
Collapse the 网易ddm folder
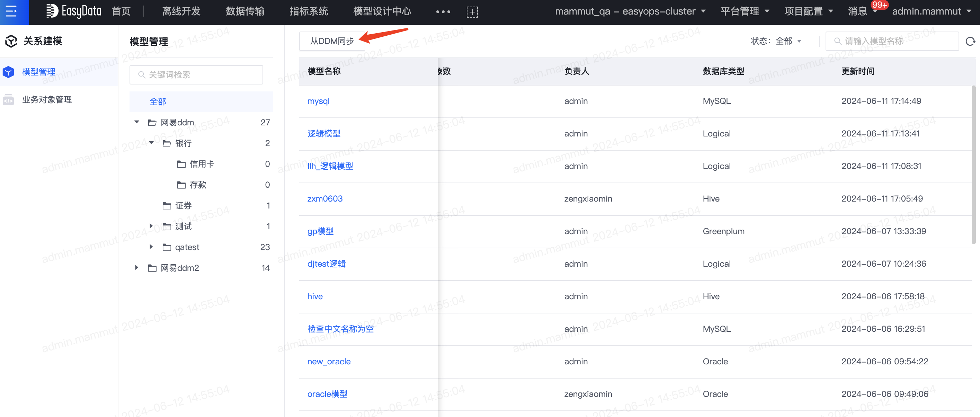tap(137, 122)
